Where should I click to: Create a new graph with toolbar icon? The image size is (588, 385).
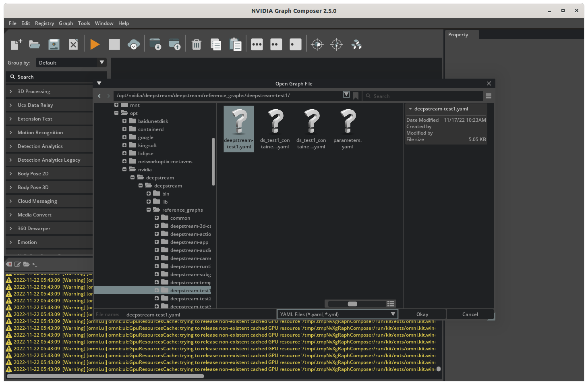click(x=16, y=44)
